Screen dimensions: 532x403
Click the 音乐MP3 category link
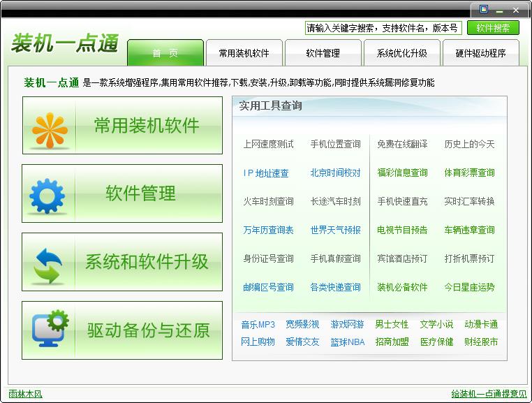point(258,325)
